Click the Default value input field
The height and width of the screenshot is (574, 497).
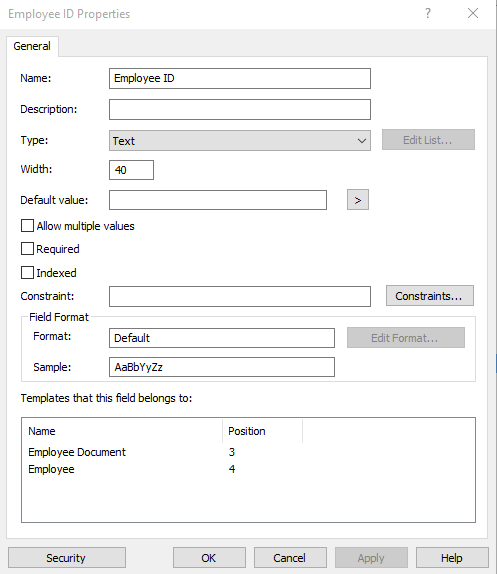pyautogui.click(x=218, y=200)
